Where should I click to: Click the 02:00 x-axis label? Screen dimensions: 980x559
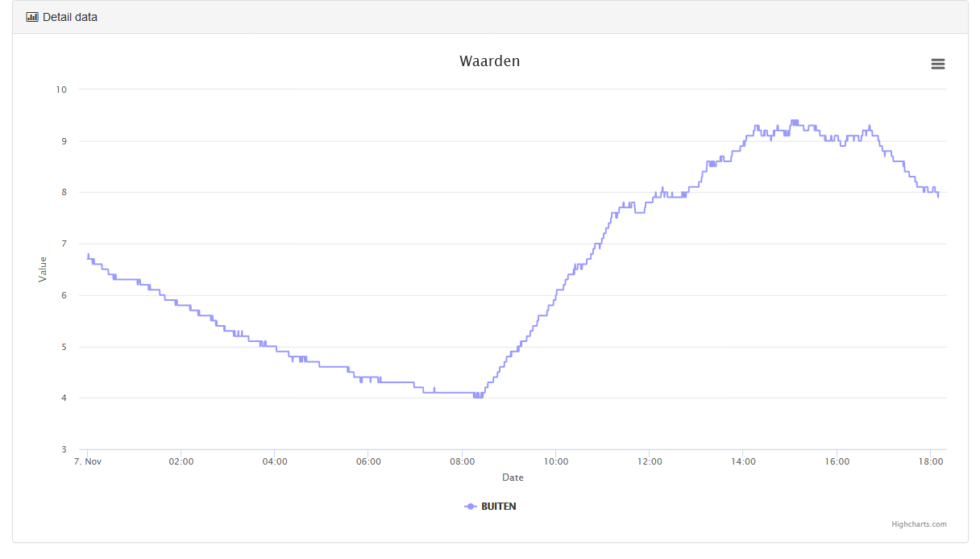click(x=181, y=461)
